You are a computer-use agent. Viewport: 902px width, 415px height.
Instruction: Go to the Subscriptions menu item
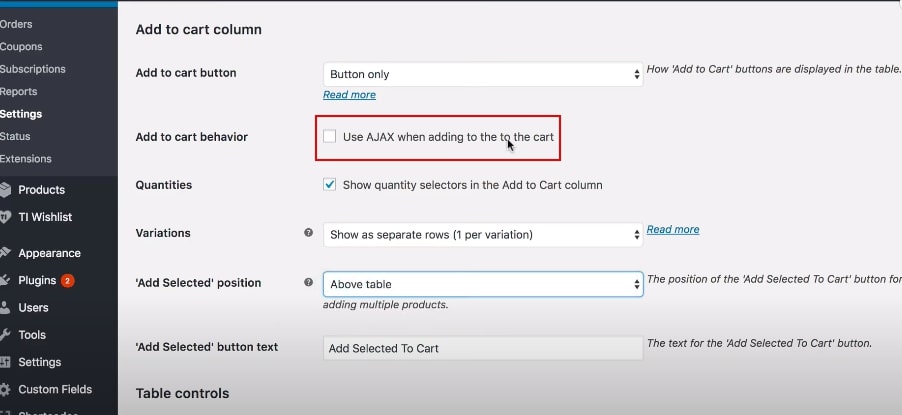coord(32,69)
